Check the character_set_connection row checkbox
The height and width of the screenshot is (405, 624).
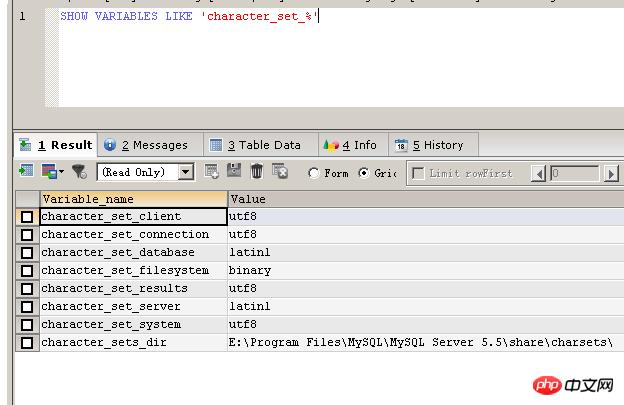click(x=27, y=235)
